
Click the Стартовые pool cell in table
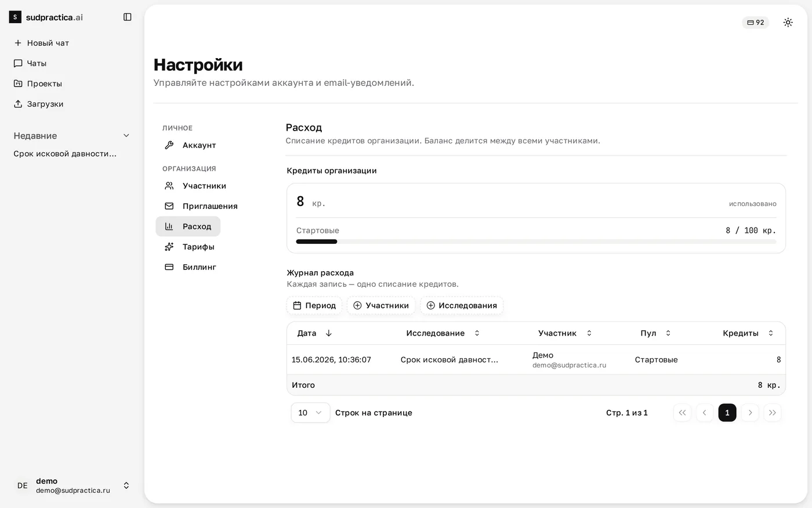tap(656, 360)
